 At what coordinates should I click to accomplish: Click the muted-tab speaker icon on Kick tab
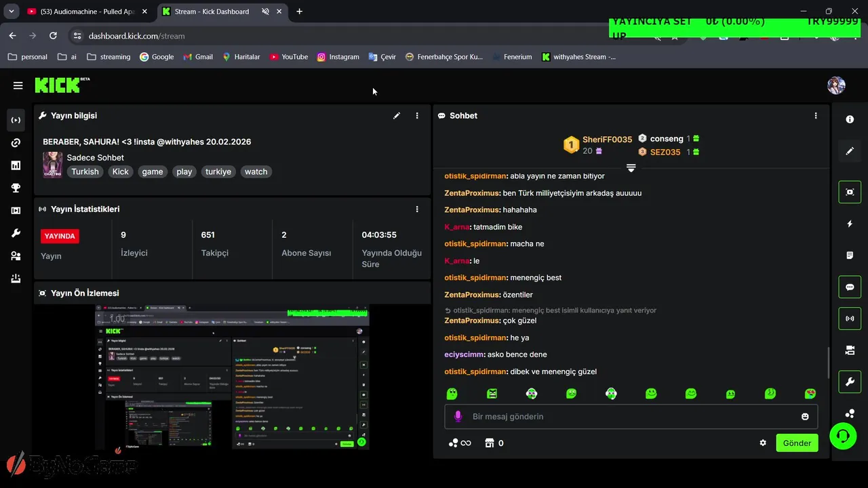(265, 12)
